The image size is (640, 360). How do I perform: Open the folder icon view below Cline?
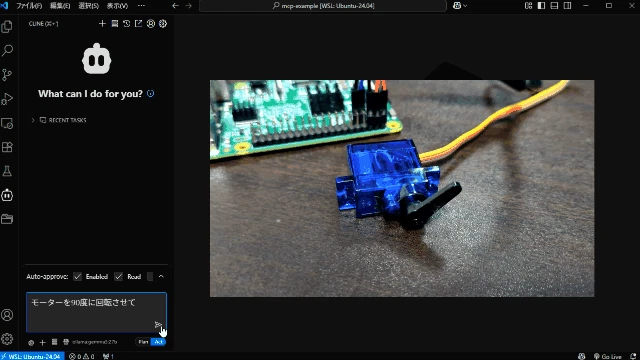[x=7, y=219]
